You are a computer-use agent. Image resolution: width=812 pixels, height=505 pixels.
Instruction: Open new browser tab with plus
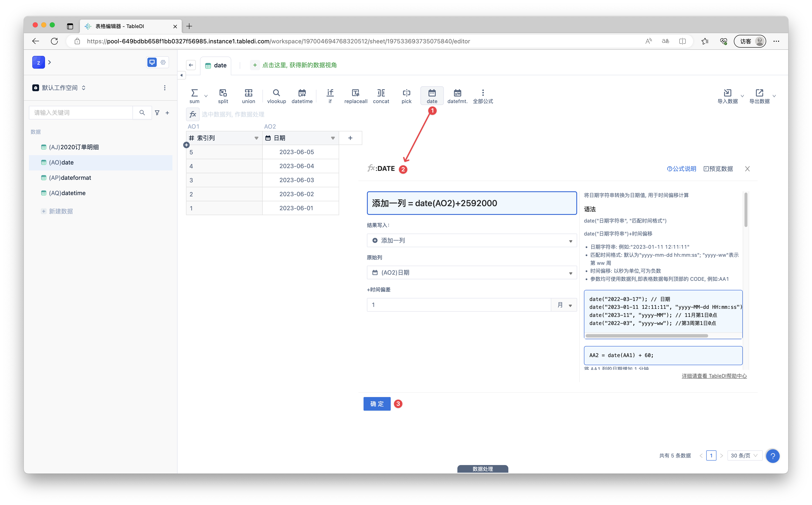click(x=189, y=26)
